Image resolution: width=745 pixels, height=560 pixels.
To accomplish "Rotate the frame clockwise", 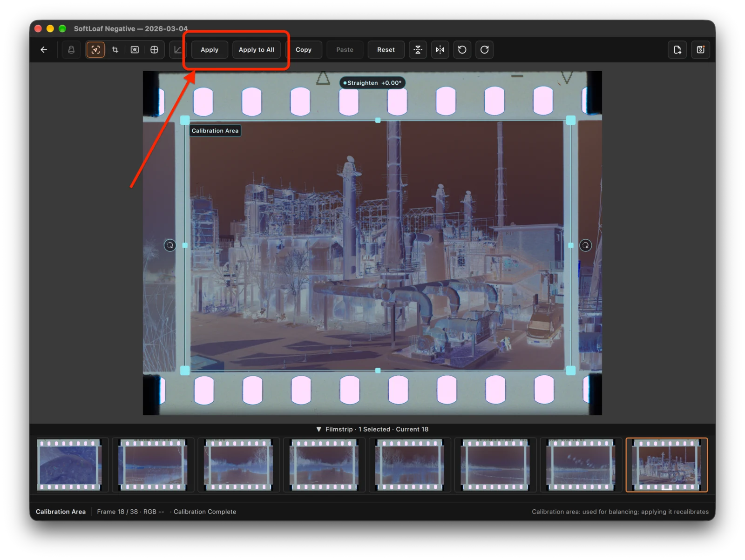I will [485, 50].
